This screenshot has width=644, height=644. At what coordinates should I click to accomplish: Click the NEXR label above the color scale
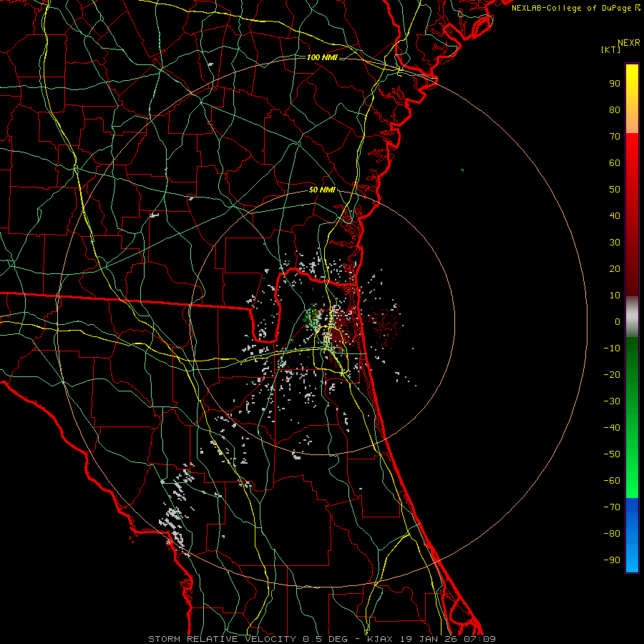629,43
